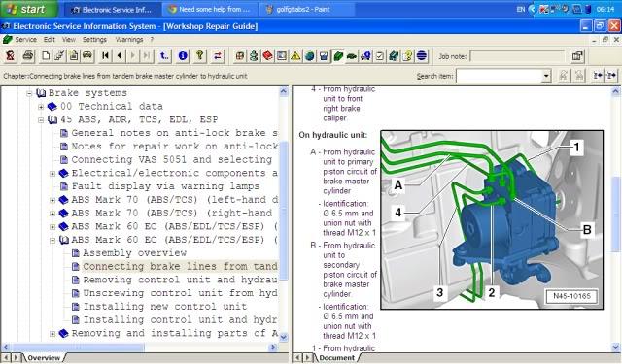The height and width of the screenshot is (364, 622).
Task: Click the yellow warning triangle icon
Action: click(x=295, y=56)
